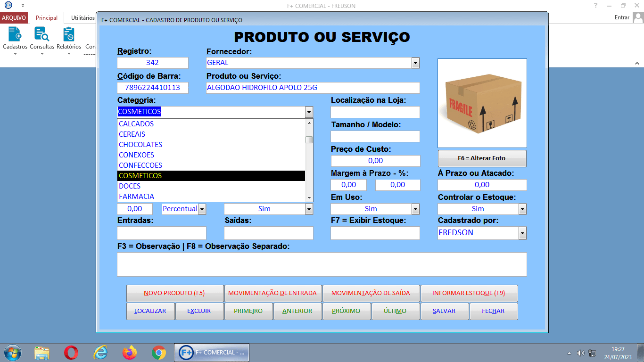Image resolution: width=644 pixels, height=362 pixels.
Task: Click the SALVAR button
Action: pyautogui.click(x=445, y=311)
